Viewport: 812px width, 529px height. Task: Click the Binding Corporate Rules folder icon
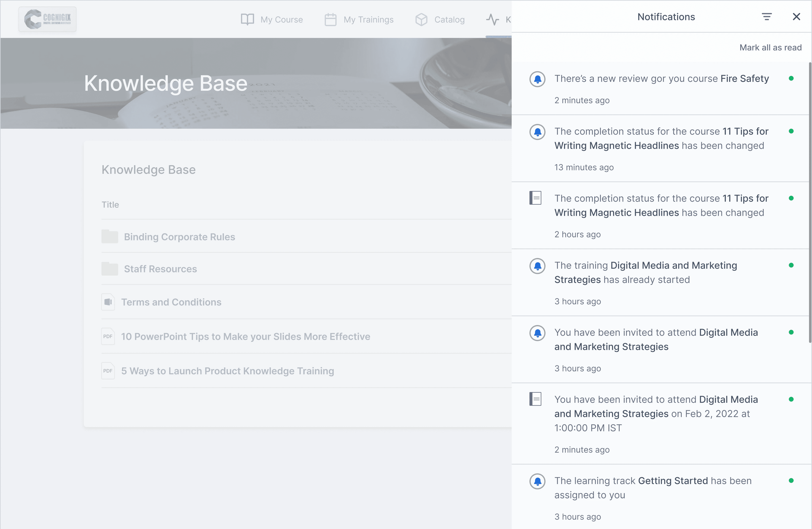pos(109,236)
